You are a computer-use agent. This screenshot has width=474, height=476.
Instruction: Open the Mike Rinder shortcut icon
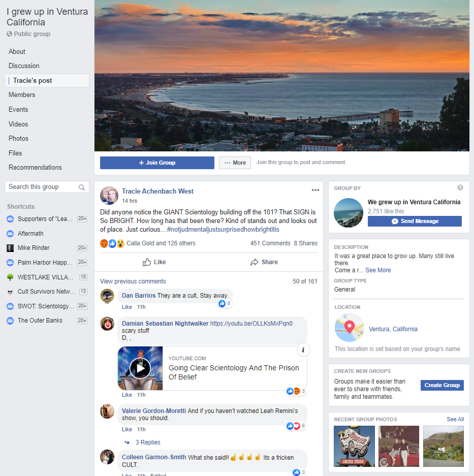click(10, 248)
